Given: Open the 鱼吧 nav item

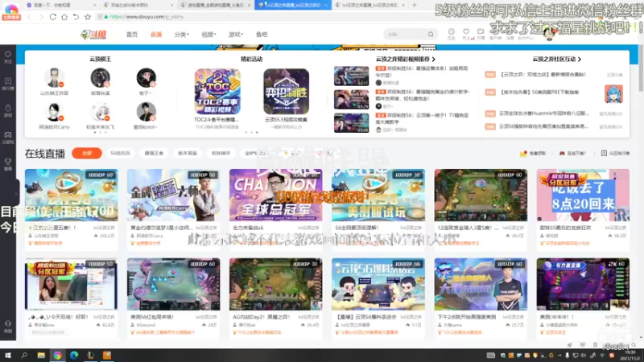Looking at the screenshot, I should [x=262, y=35].
